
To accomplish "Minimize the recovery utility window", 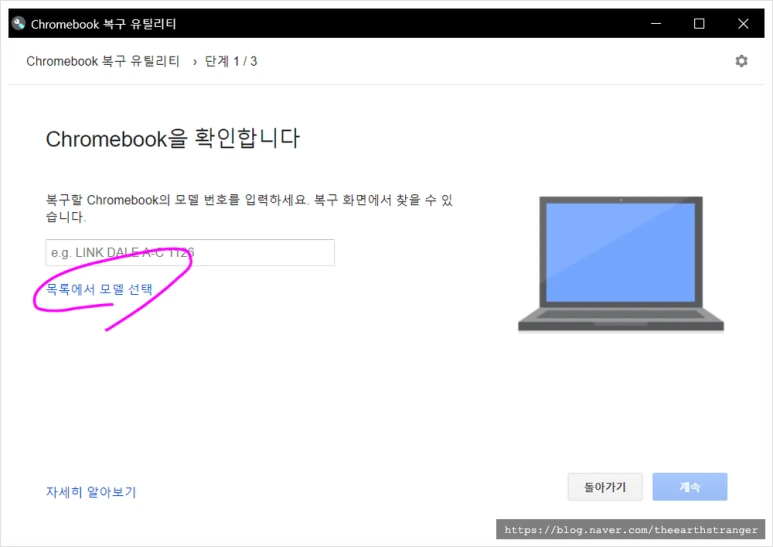I will (x=656, y=23).
